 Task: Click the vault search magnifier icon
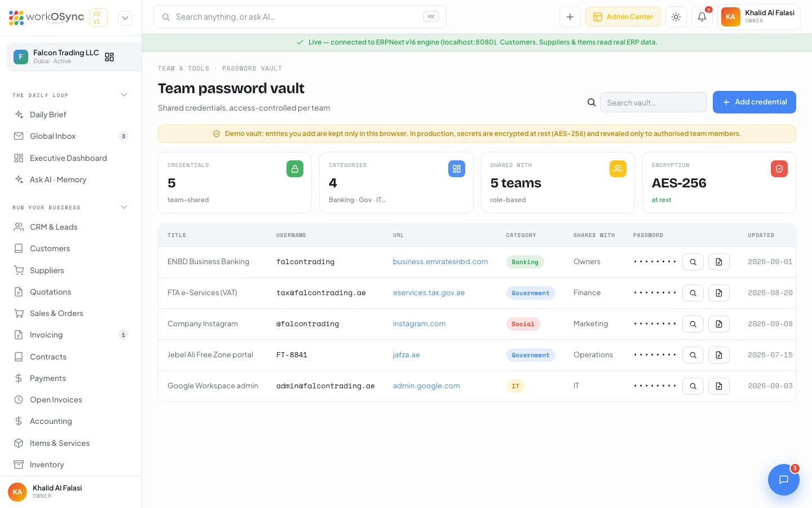click(x=592, y=102)
